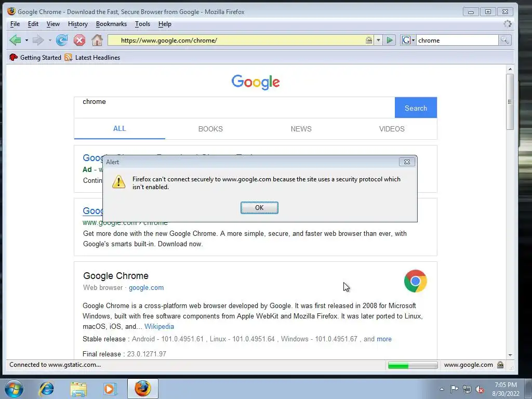Open the Edit menu

pyautogui.click(x=33, y=24)
